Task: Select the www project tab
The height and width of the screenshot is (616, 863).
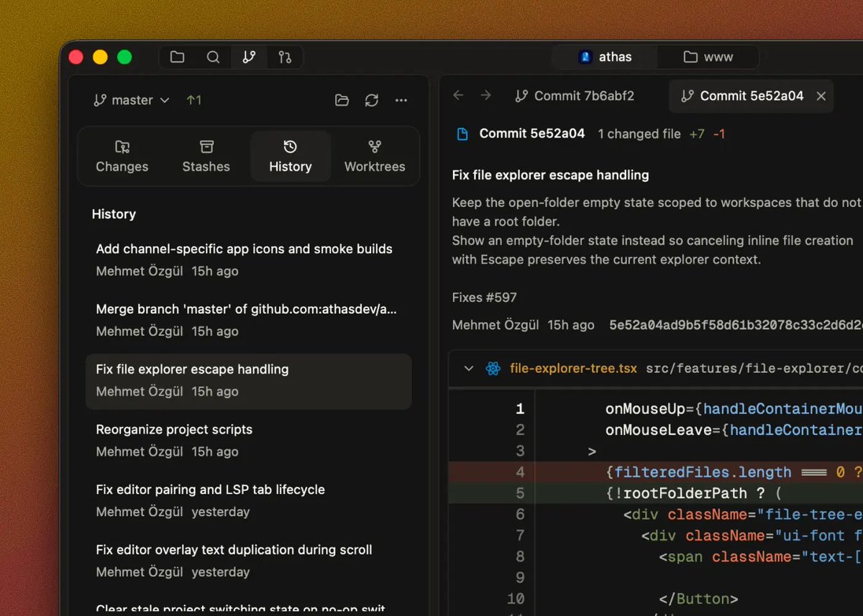Action: tap(708, 57)
